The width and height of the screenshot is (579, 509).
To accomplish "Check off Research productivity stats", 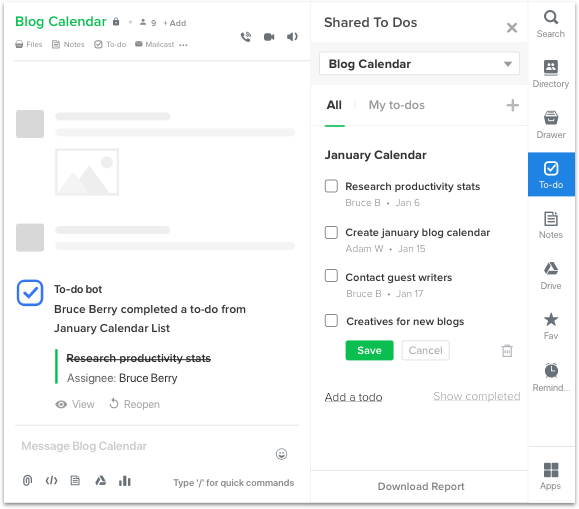I will pos(331,186).
